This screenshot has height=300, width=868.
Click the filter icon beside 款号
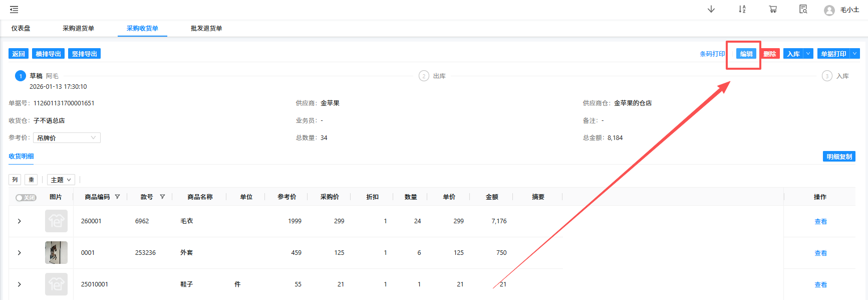click(x=162, y=197)
